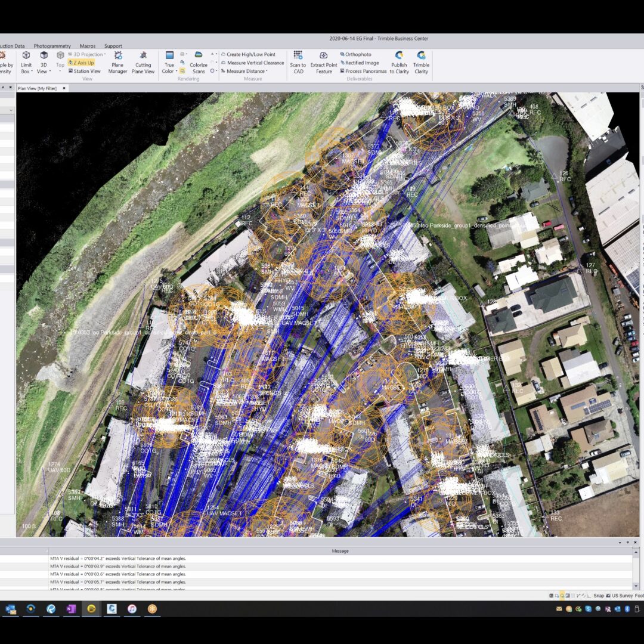Close the Plan View [My Filter] tab
The height and width of the screenshot is (644, 644).
tap(64, 88)
